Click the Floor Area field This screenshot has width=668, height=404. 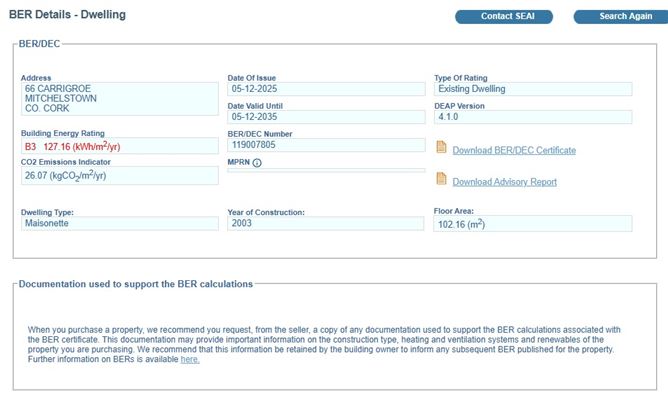coord(532,225)
